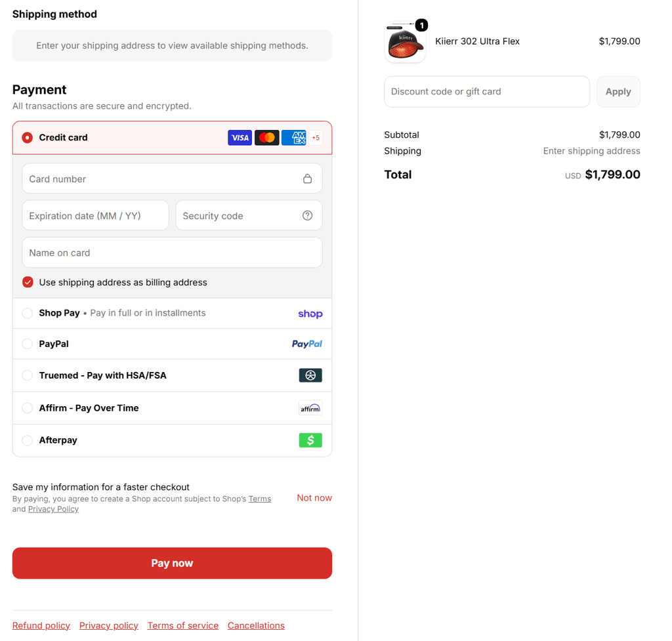Click the green Afterpay dollar icon

click(310, 440)
